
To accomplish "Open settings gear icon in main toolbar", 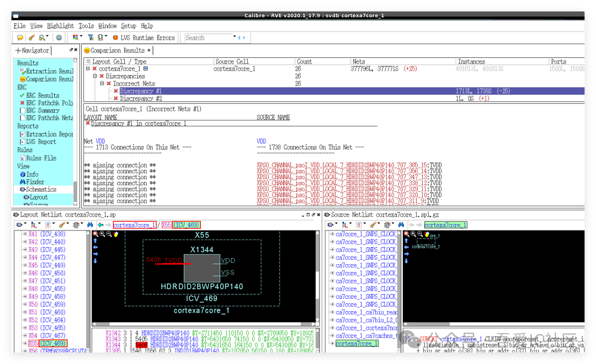I will [59, 38].
